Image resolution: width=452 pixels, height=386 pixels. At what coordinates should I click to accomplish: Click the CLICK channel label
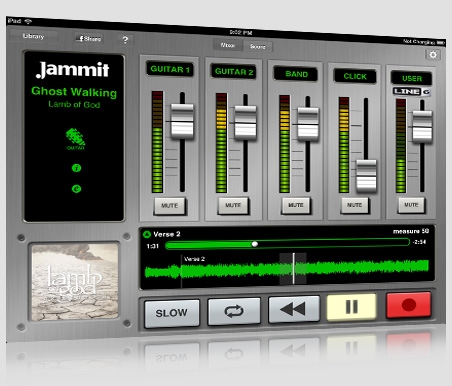355,76
